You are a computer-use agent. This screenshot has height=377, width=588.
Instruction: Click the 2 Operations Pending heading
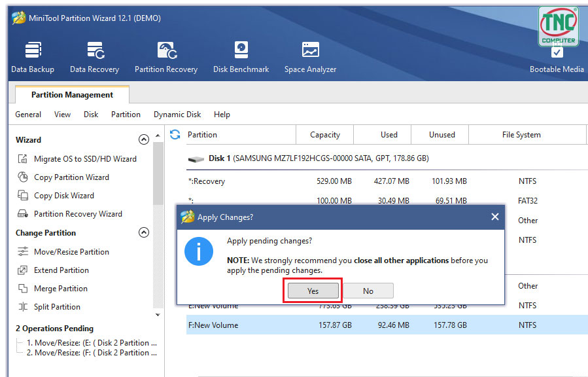[54, 328]
